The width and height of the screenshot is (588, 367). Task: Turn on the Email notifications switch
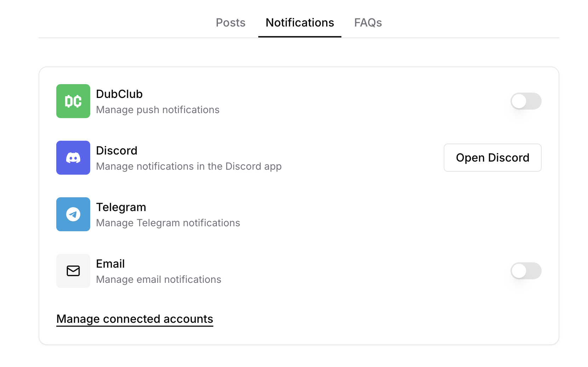pyautogui.click(x=526, y=271)
